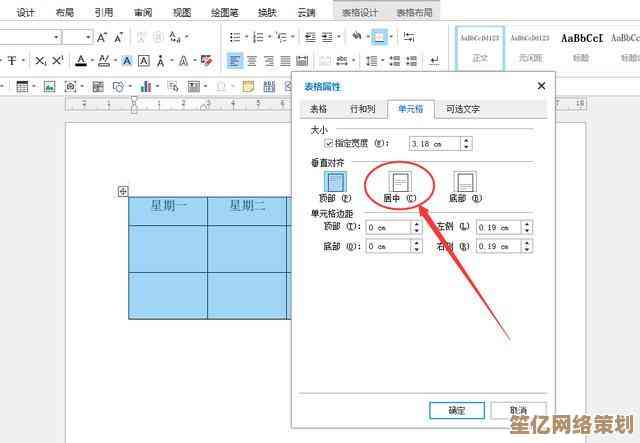Click the table move handle above the table
The width and height of the screenshot is (640, 443).
coord(123,191)
